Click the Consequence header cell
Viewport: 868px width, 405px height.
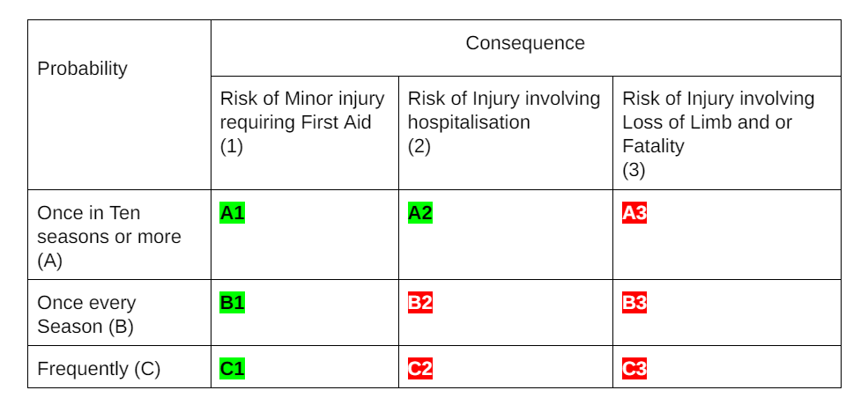point(525,48)
